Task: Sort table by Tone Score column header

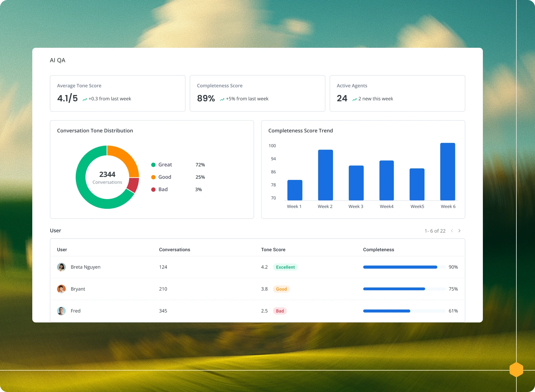Action: (273, 250)
